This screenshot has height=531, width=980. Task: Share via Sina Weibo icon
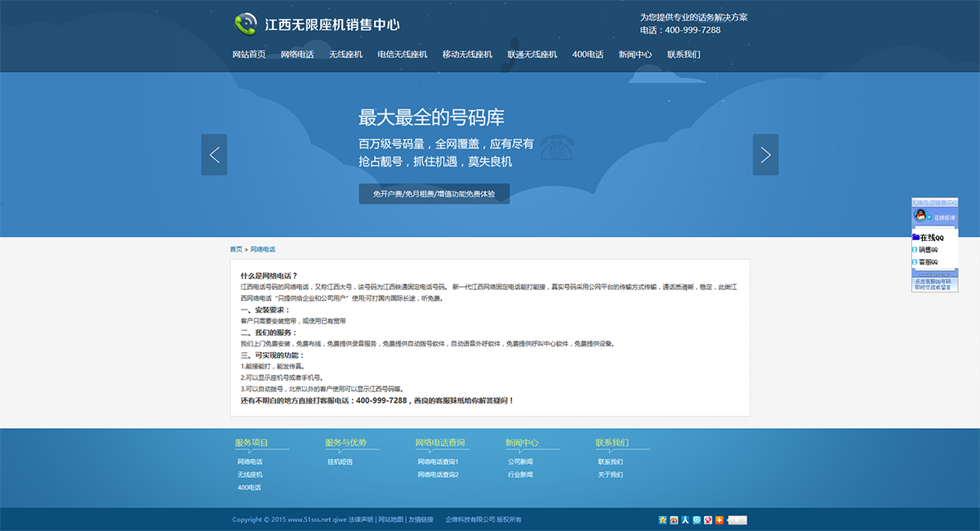point(674,520)
